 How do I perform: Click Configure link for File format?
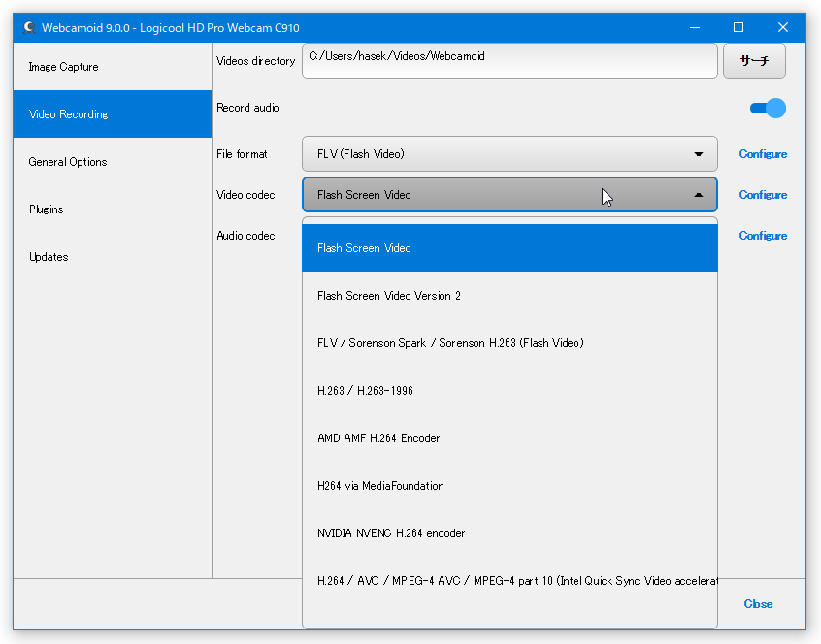coord(763,154)
